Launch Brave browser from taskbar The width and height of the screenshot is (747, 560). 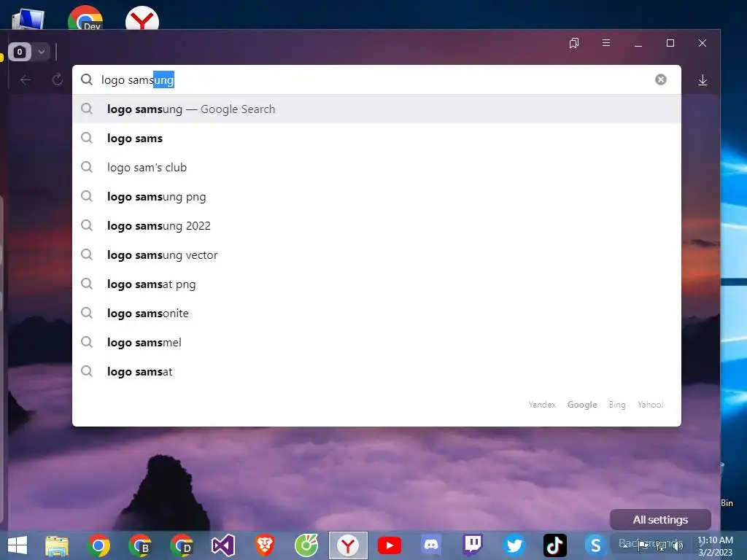(x=264, y=545)
